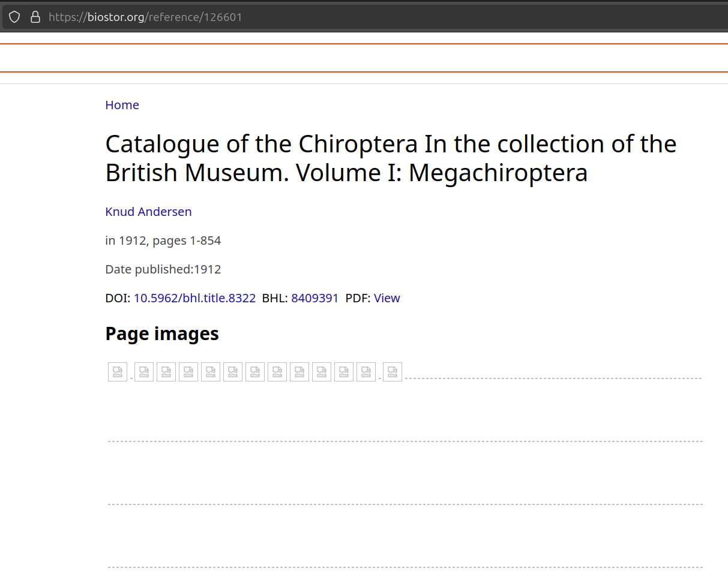Screen dimensions: 728x571
Task: Click the fourth page image thumbnail
Action: [188, 372]
